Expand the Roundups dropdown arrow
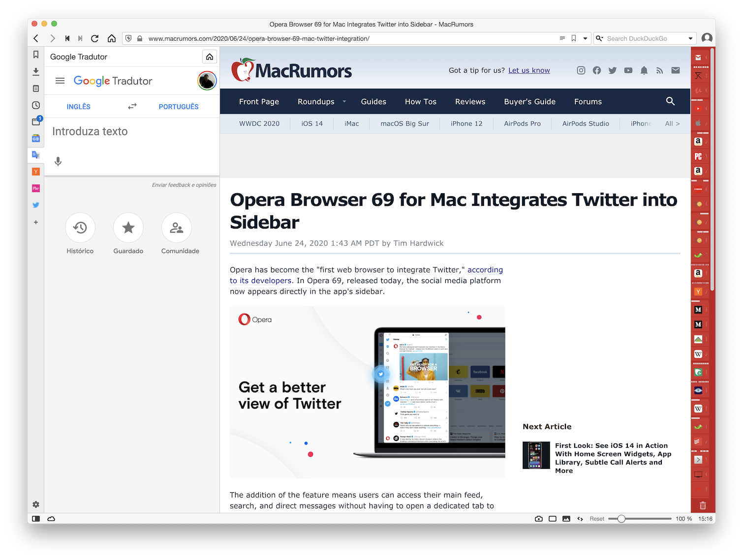Screen dimensions: 743x560 tap(344, 102)
